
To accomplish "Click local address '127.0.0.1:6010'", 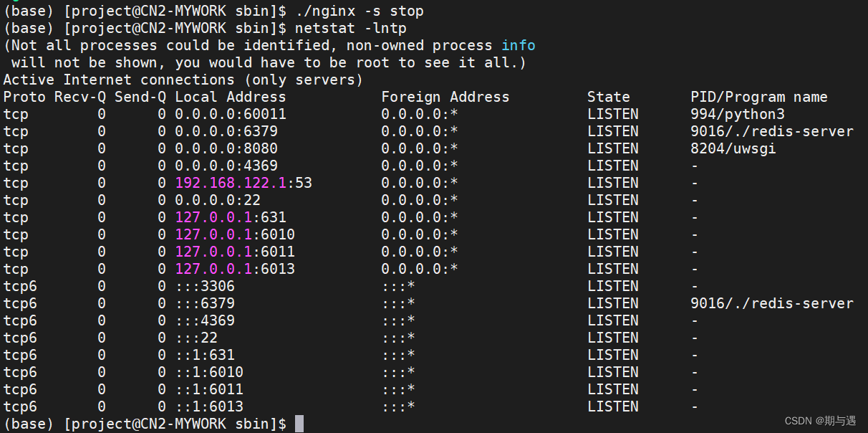I will click(x=235, y=235).
